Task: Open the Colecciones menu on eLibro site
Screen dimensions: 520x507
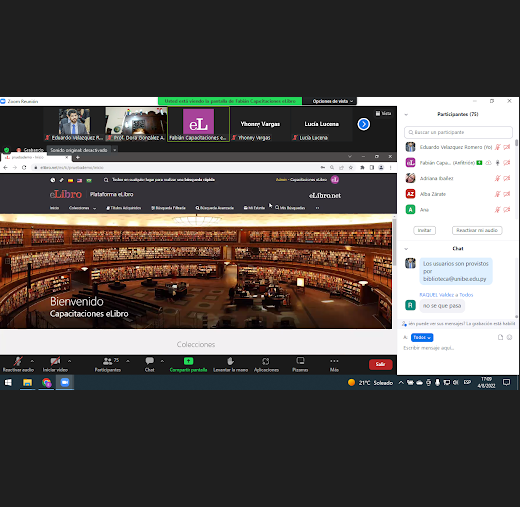Action: 82,208
